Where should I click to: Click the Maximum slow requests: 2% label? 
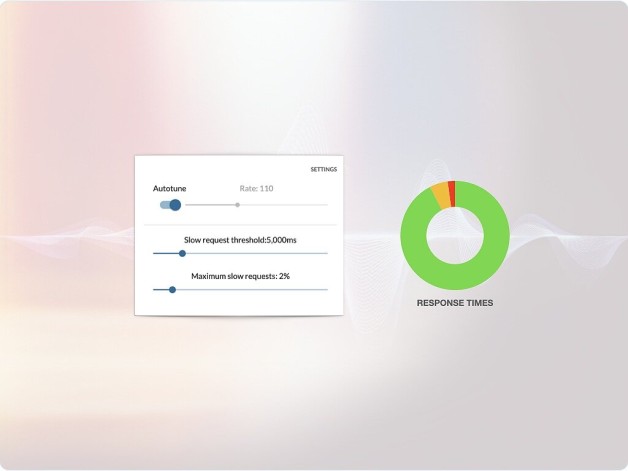click(240, 276)
